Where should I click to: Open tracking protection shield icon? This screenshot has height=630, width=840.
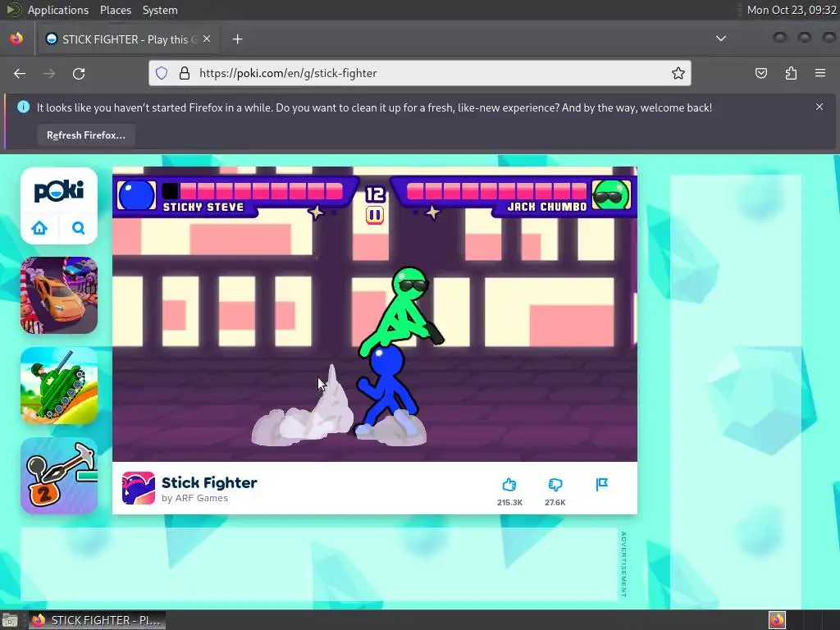click(162, 73)
